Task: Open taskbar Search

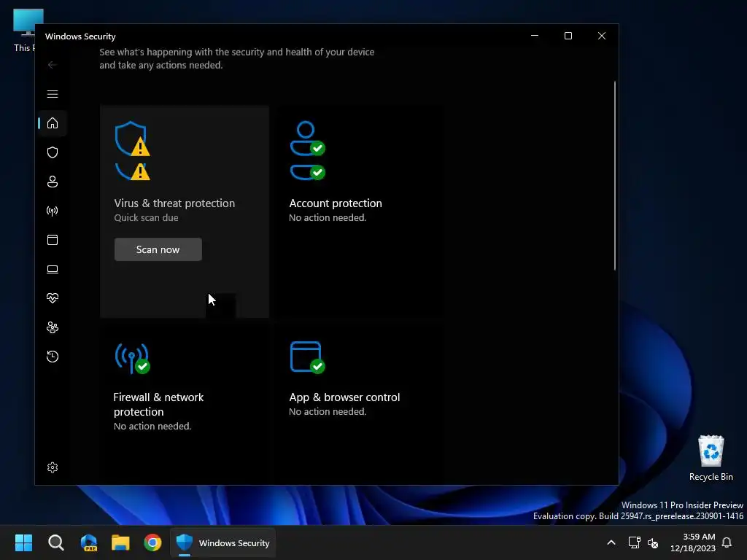Action: tap(56, 542)
